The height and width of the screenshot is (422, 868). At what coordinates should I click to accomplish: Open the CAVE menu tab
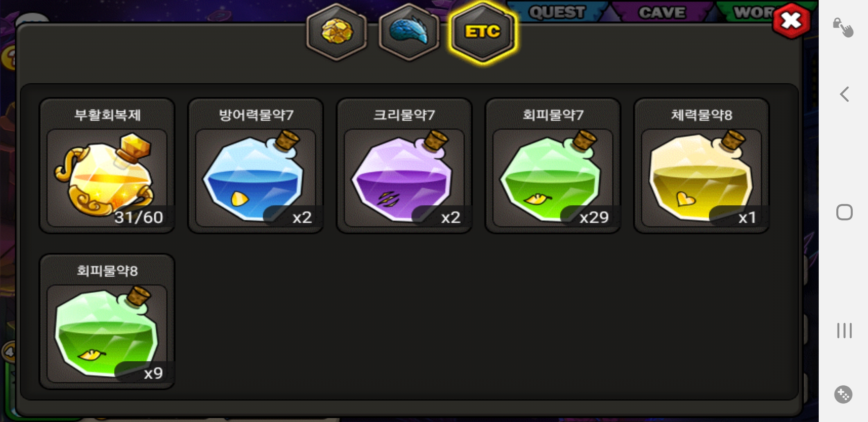[x=662, y=12]
